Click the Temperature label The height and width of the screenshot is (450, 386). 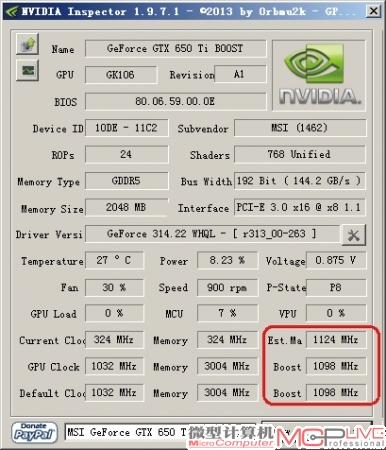[x=52, y=261]
